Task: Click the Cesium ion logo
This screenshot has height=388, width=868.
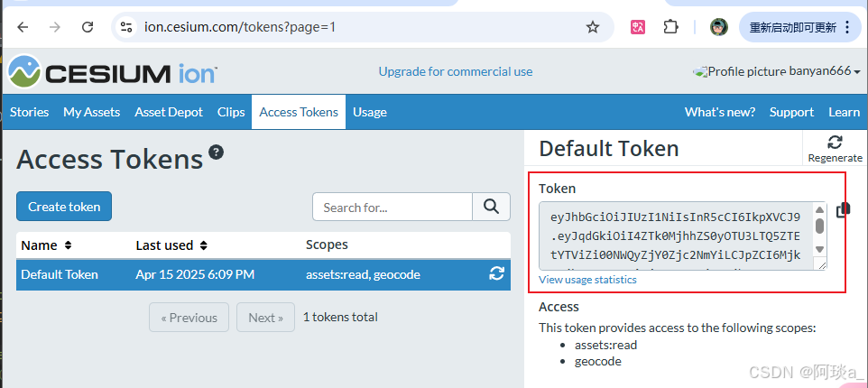Action: [112, 71]
